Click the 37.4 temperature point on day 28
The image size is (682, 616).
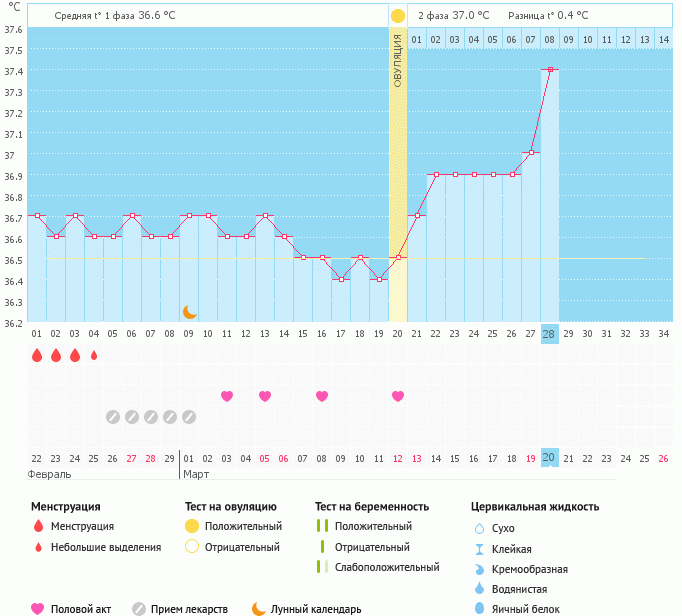550,69
